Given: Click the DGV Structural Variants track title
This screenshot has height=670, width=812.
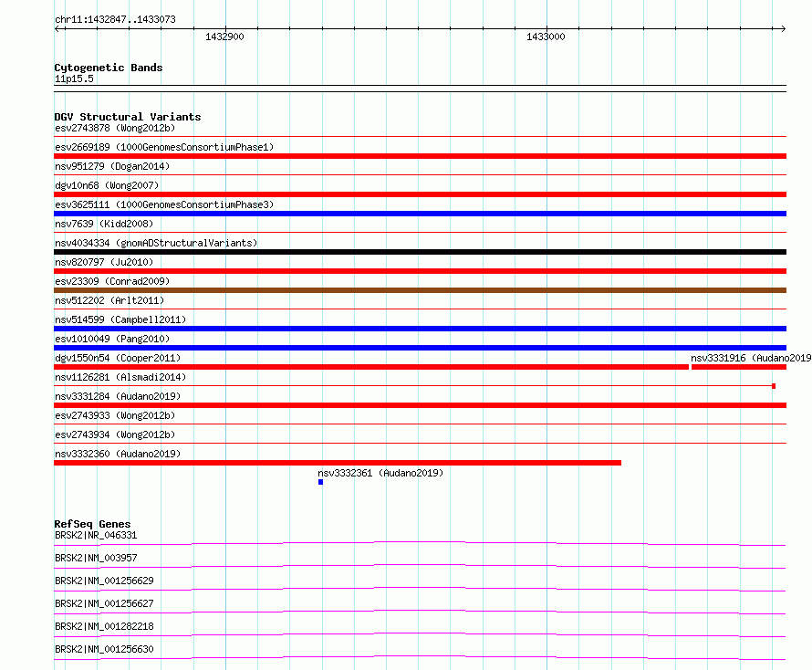Looking at the screenshot, I should click(128, 117).
